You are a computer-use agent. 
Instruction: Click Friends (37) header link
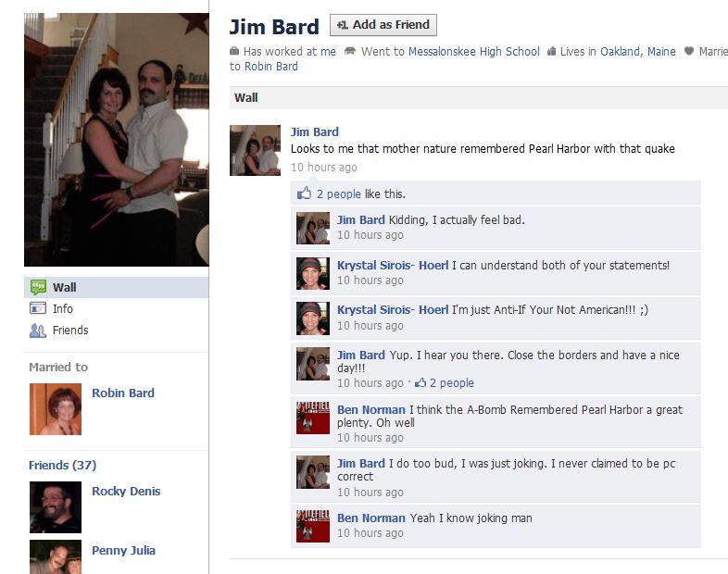[63, 465]
